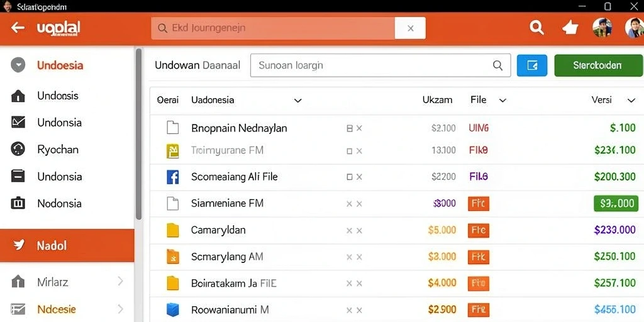Click the $234.100 Versi value
Screen dimensions: 644x322
point(615,150)
